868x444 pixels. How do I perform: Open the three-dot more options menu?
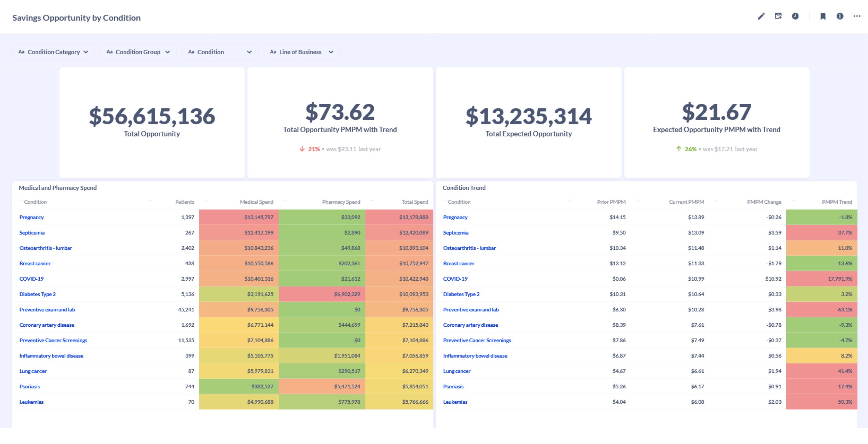coord(857,16)
